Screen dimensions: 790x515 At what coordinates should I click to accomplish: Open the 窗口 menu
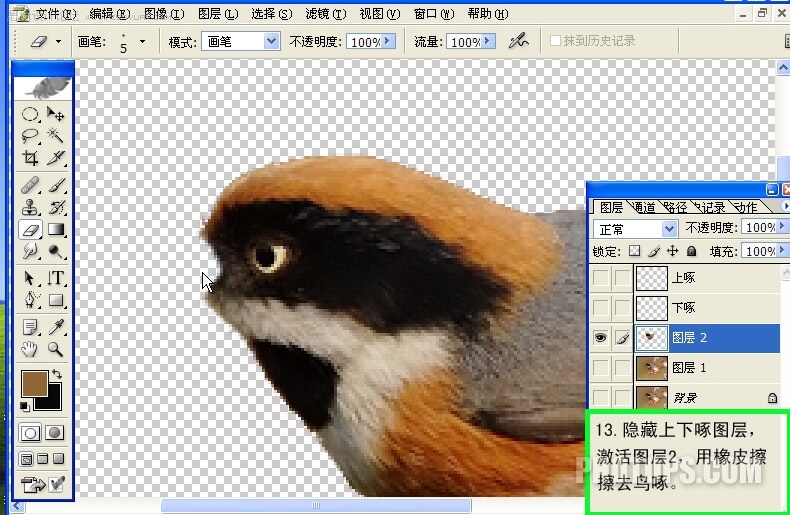click(x=434, y=14)
